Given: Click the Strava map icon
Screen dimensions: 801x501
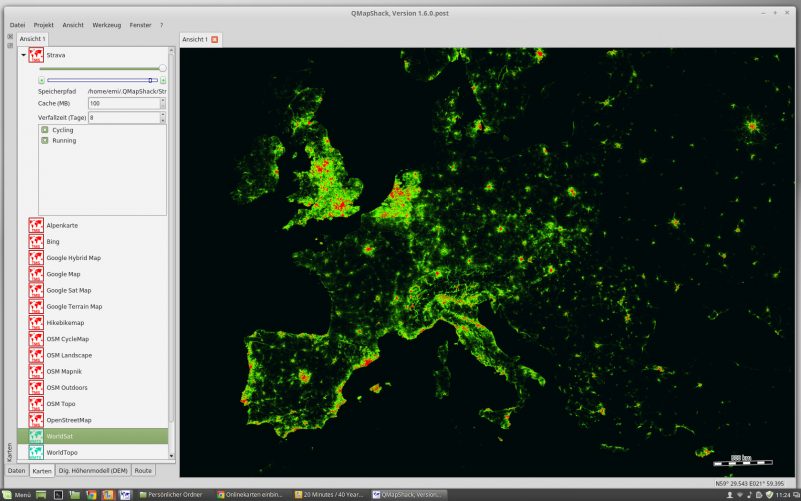Looking at the screenshot, I should (x=36, y=56).
